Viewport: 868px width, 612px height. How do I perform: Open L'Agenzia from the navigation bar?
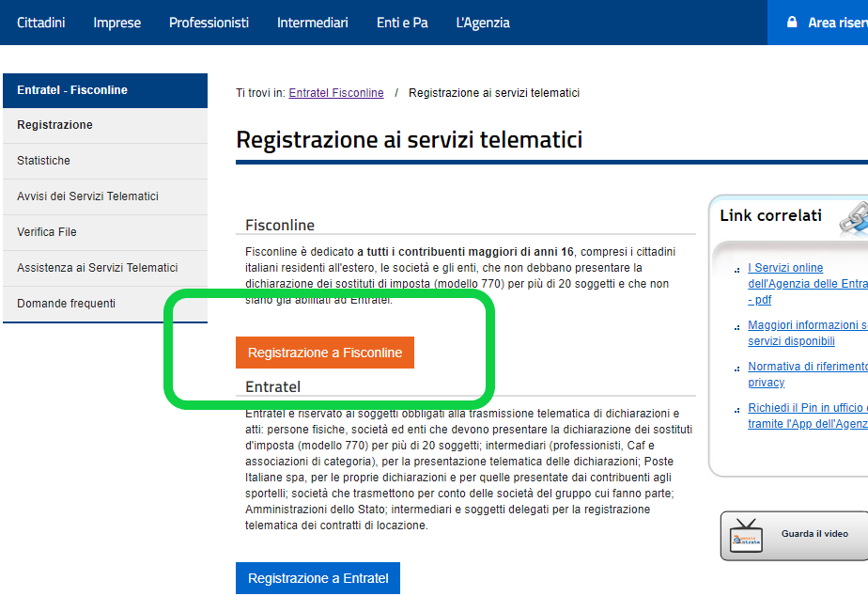(x=483, y=23)
